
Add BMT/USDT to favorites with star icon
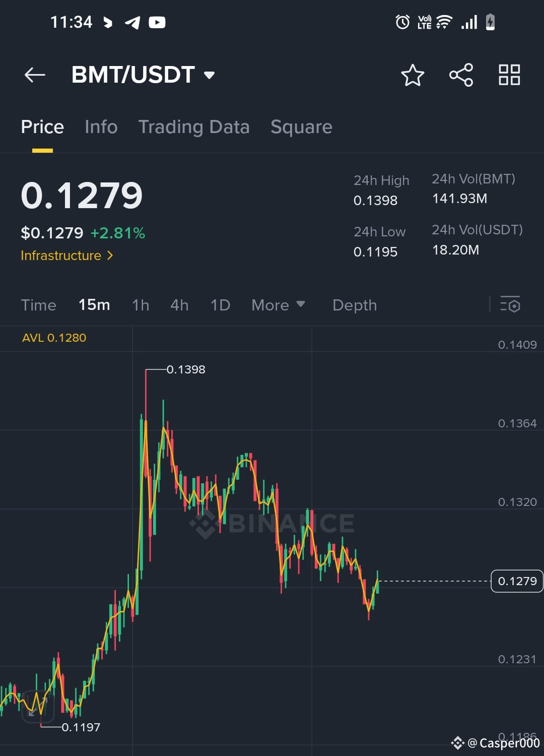pos(413,75)
